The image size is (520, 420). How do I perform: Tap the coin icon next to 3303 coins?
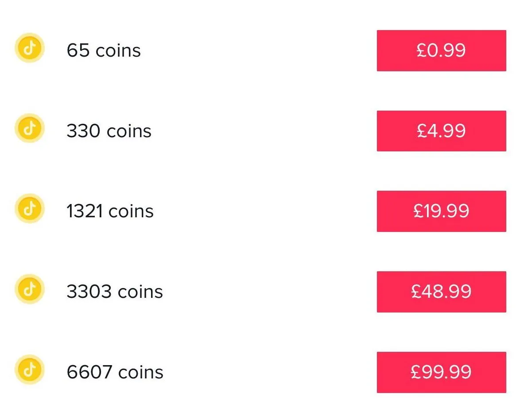point(30,289)
